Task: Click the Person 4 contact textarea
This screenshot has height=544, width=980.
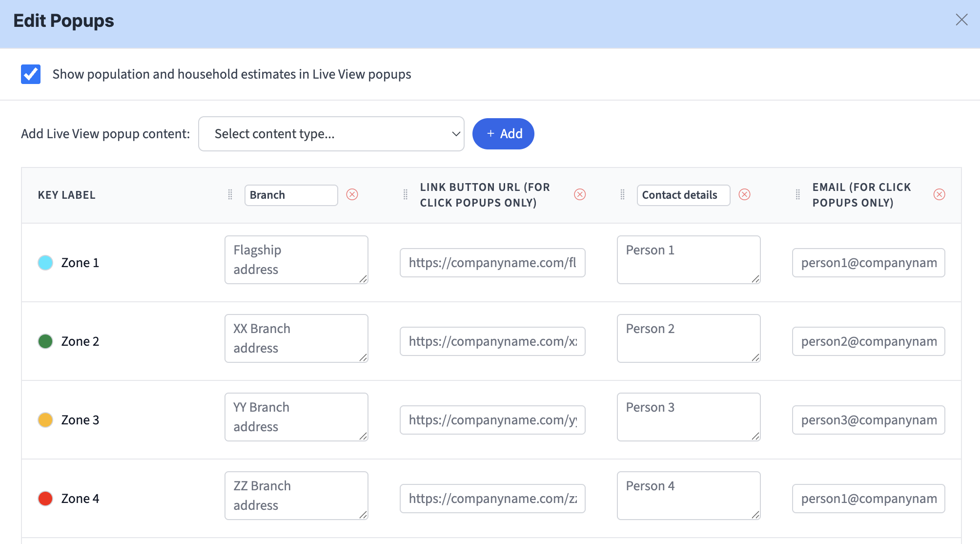Action: 688,495
